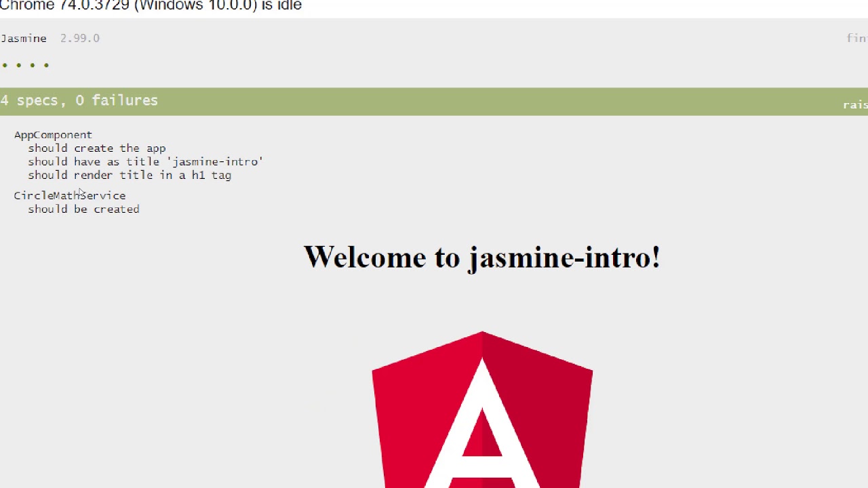Viewport: 868px width, 488px height.
Task: Open 'should have as title jasmine-intro' spec
Action: (x=146, y=162)
